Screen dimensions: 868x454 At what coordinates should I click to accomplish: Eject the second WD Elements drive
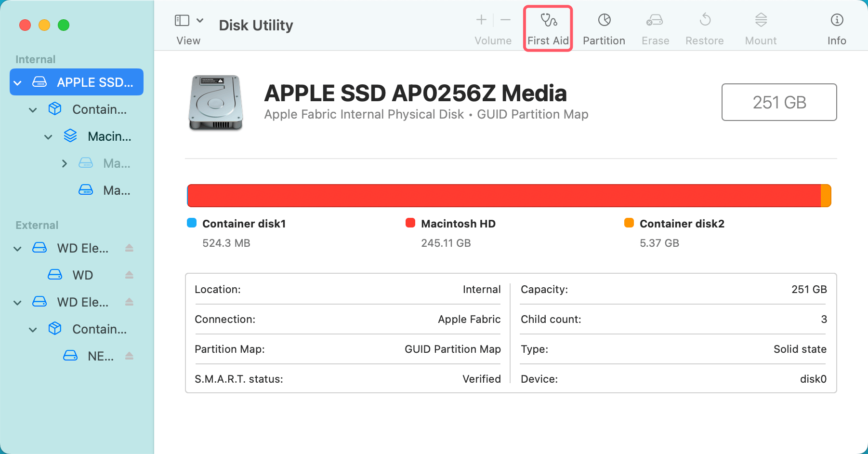[129, 302]
